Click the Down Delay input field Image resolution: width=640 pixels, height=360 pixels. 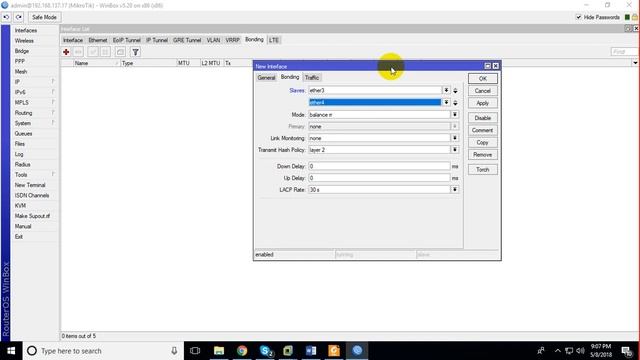[379, 166]
